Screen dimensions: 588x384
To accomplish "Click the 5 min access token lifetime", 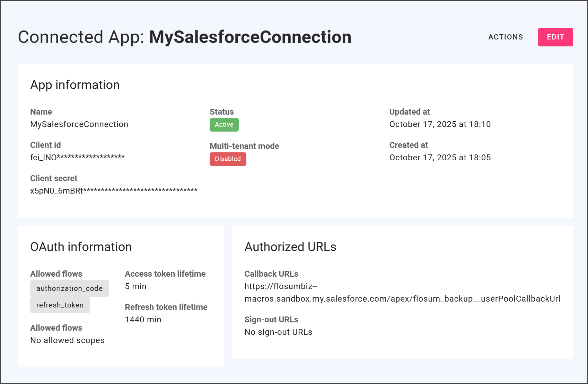I will click(x=135, y=286).
